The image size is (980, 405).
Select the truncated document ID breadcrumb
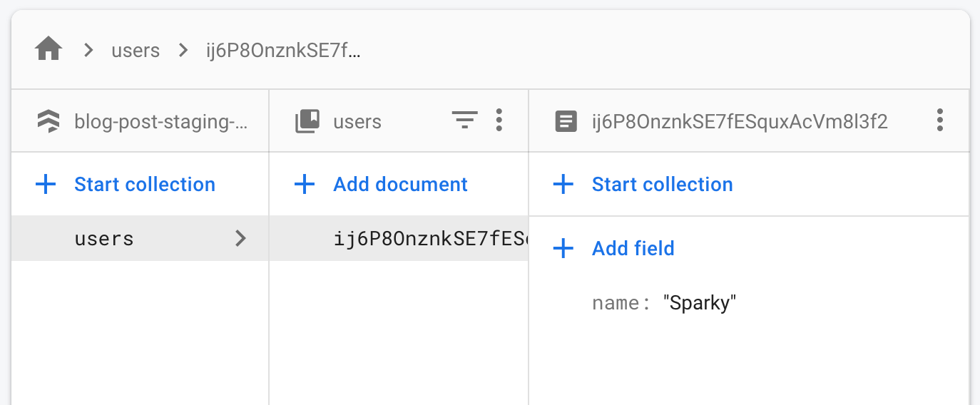283,51
